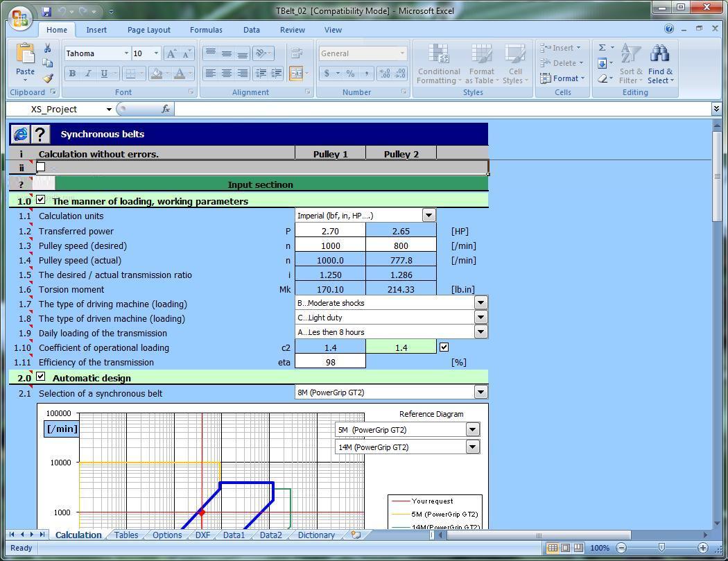The width and height of the screenshot is (728, 561).
Task: Switch to Page Break Preview in status bar
Action: coord(578,548)
